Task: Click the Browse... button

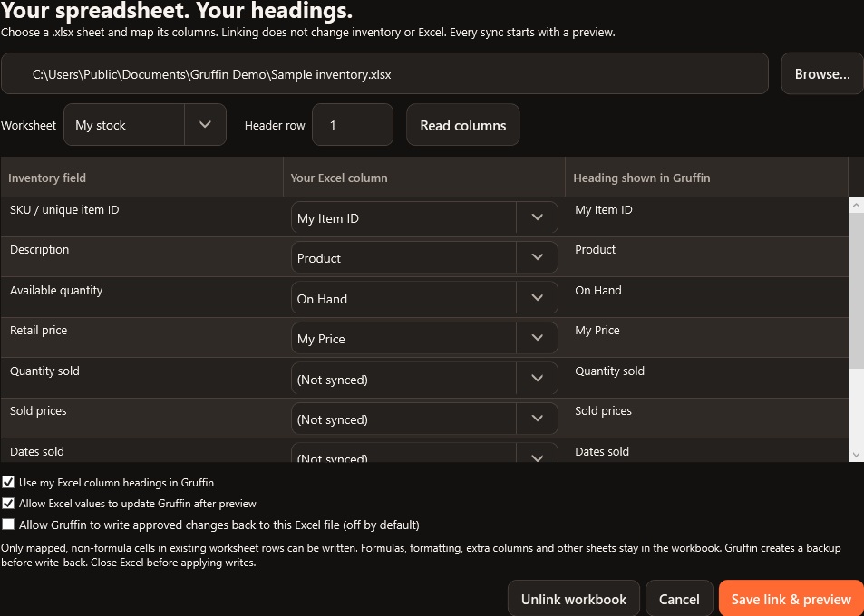Action: (x=822, y=73)
